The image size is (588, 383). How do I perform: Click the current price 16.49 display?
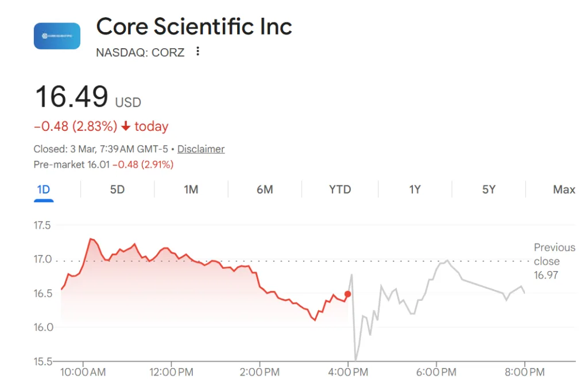click(72, 96)
